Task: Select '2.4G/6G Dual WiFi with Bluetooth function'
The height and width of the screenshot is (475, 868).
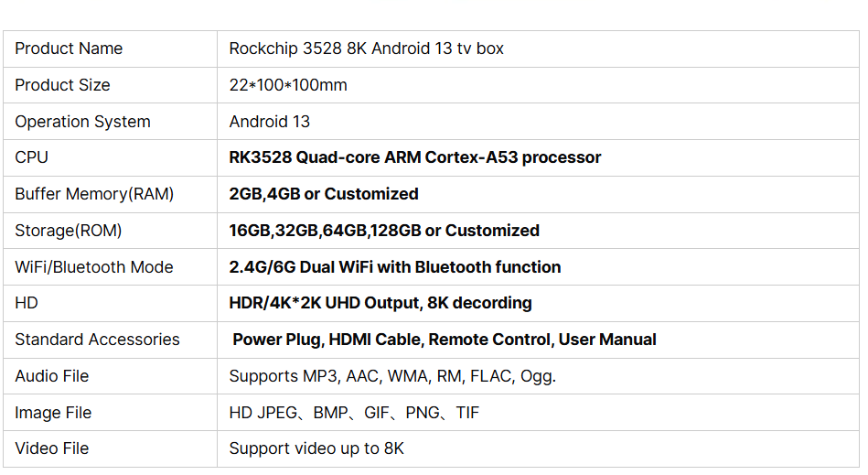Action: (394, 267)
